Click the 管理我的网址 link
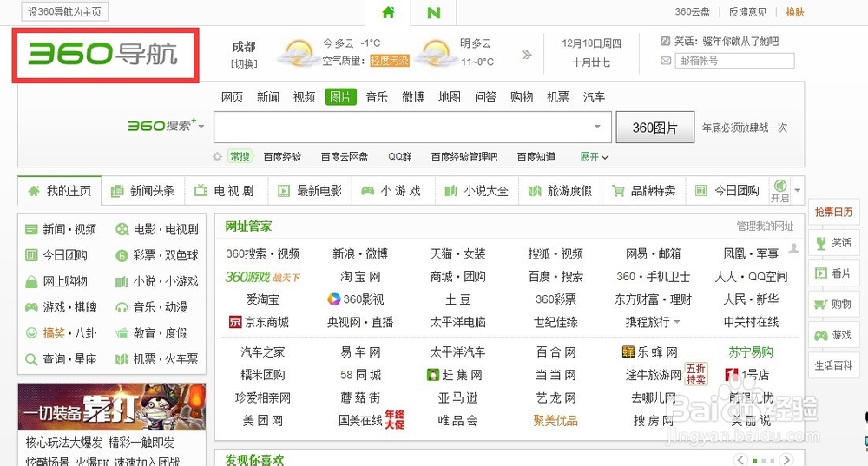The width and height of the screenshot is (868, 466). point(765,226)
